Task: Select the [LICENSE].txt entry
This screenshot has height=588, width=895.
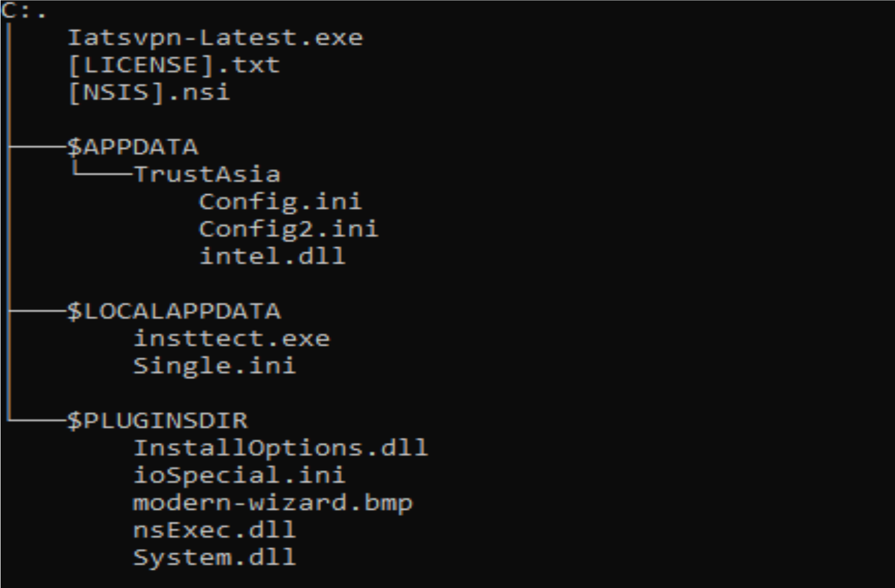Action: pyautogui.click(x=173, y=65)
